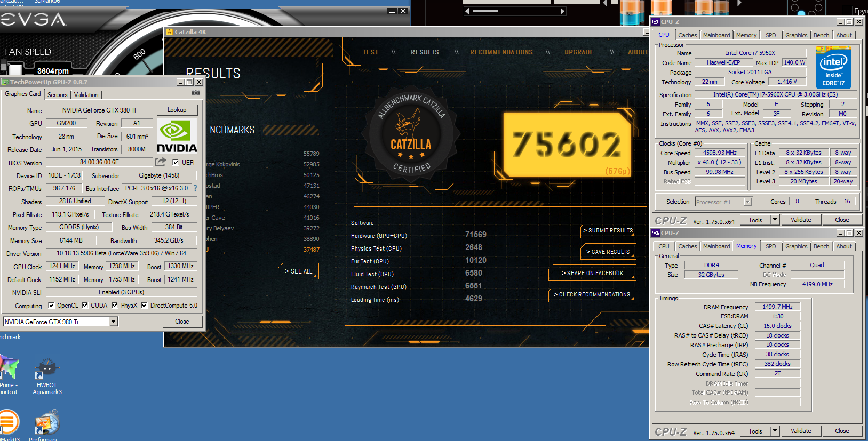Viewport: 868px width, 441px height.
Task: Click the Lookup button in GPU-Z
Action: 177,110
